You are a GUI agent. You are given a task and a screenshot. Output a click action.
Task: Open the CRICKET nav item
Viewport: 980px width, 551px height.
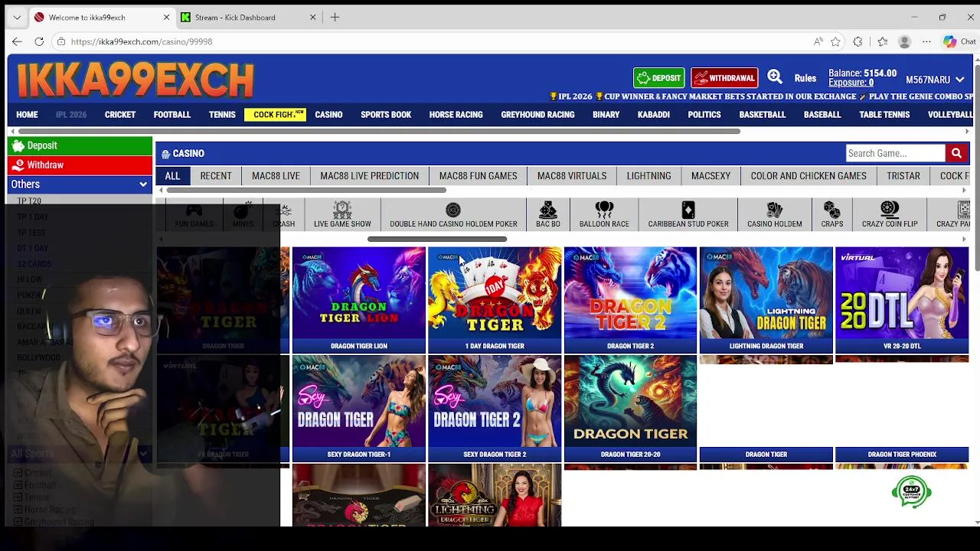120,115
